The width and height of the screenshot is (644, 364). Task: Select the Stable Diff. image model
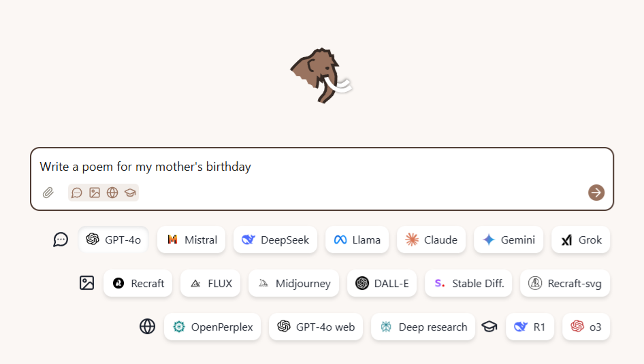468,283
